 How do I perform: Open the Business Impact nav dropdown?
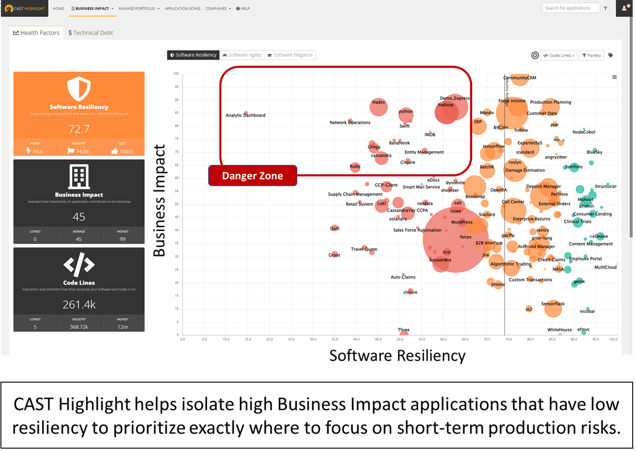92,8
